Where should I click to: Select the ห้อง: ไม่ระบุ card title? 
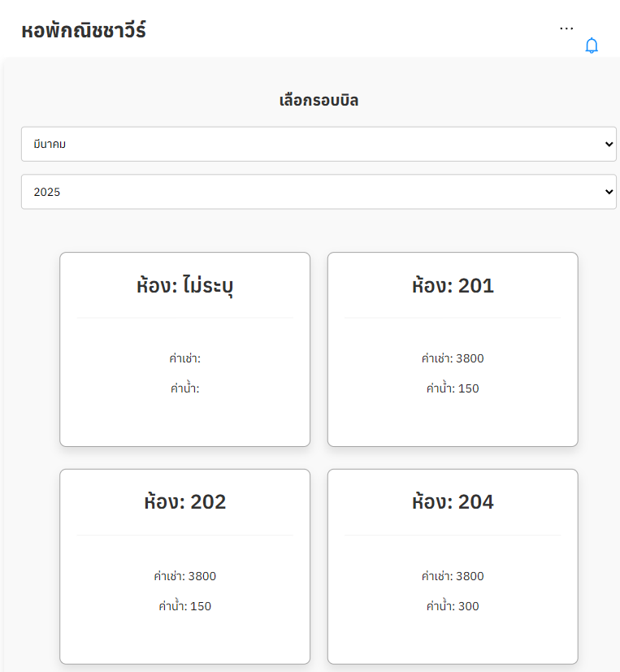pos(184,286)
